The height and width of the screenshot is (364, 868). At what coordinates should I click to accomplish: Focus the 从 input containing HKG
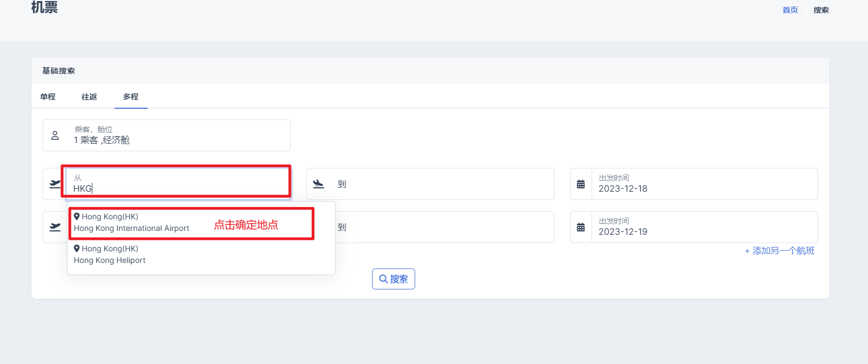point(177,188)
